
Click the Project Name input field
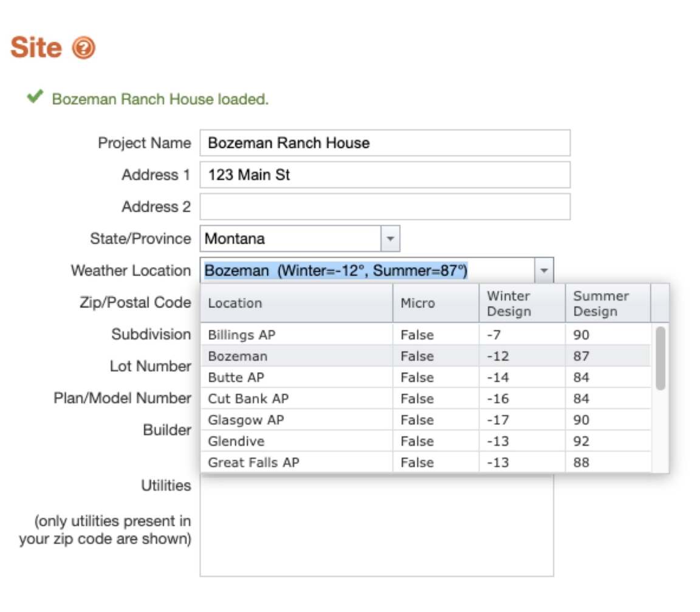tap(385, 143)
